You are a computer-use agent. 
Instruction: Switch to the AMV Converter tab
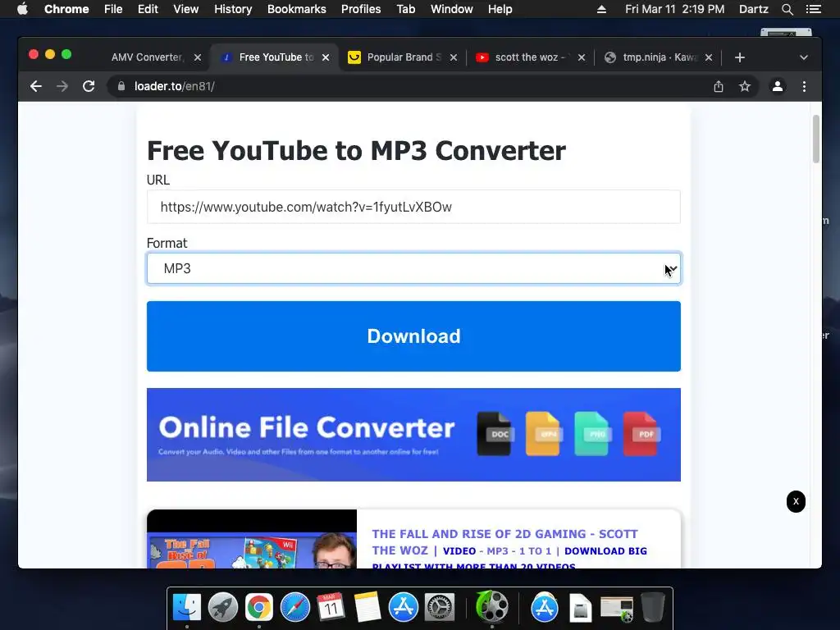point(146,57)
